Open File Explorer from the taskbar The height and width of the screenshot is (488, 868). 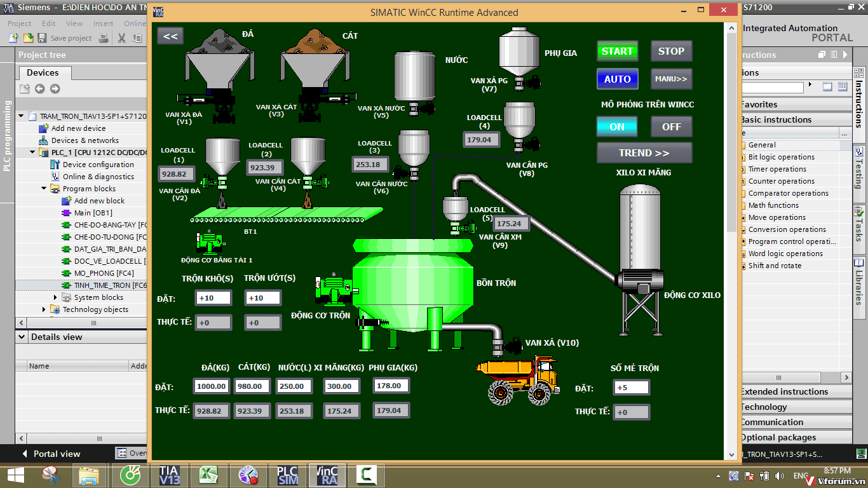[x=89, y=475]
